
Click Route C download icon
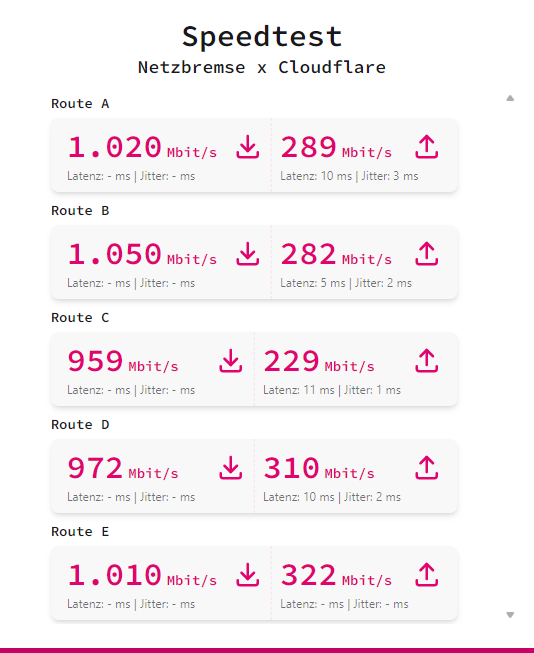(x=231, y=361)
